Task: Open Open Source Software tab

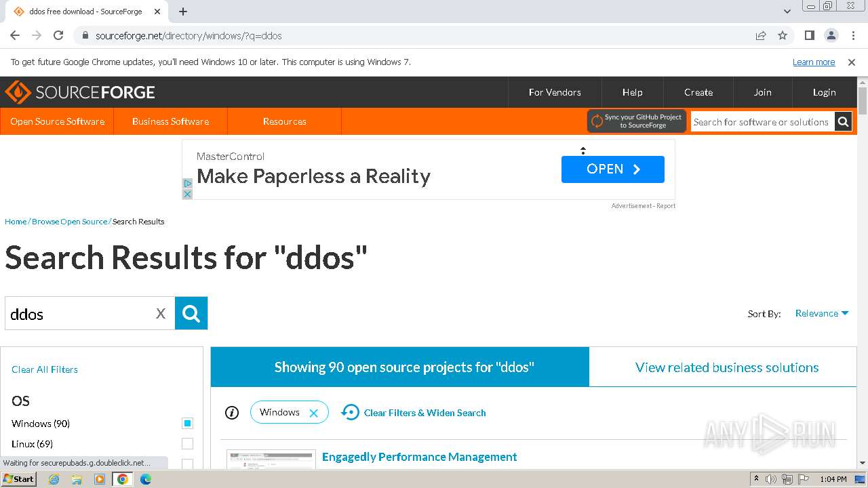Action: 57,121
